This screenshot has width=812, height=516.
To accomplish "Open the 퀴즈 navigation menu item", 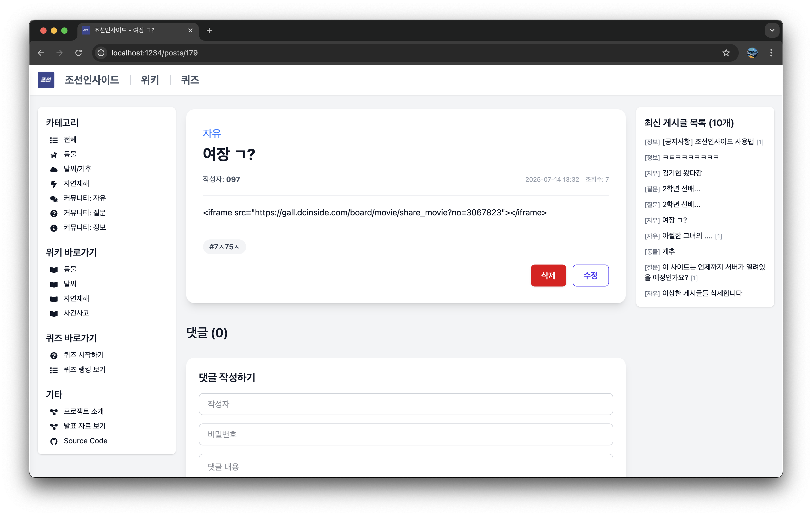I will tap(190, 80).
